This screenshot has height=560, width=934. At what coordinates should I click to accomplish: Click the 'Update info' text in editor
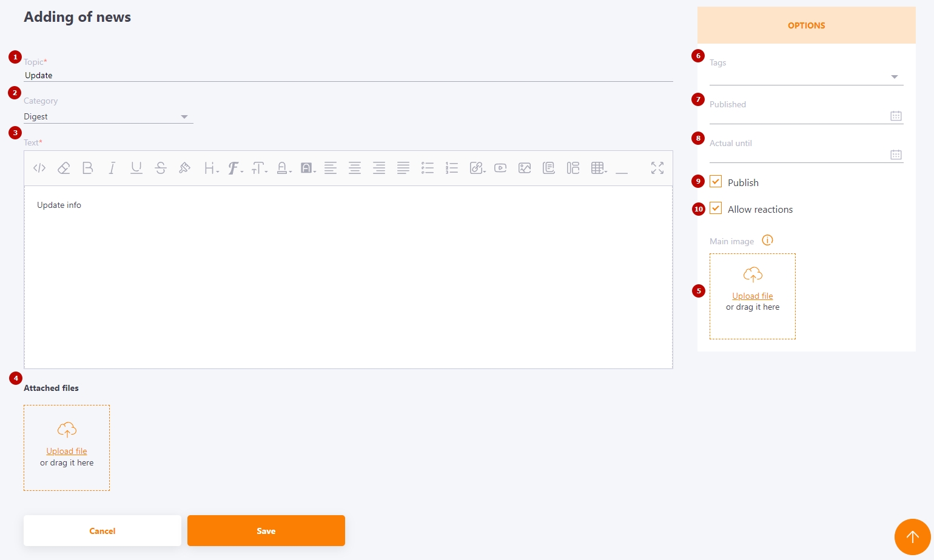click(x=59, y=205)
